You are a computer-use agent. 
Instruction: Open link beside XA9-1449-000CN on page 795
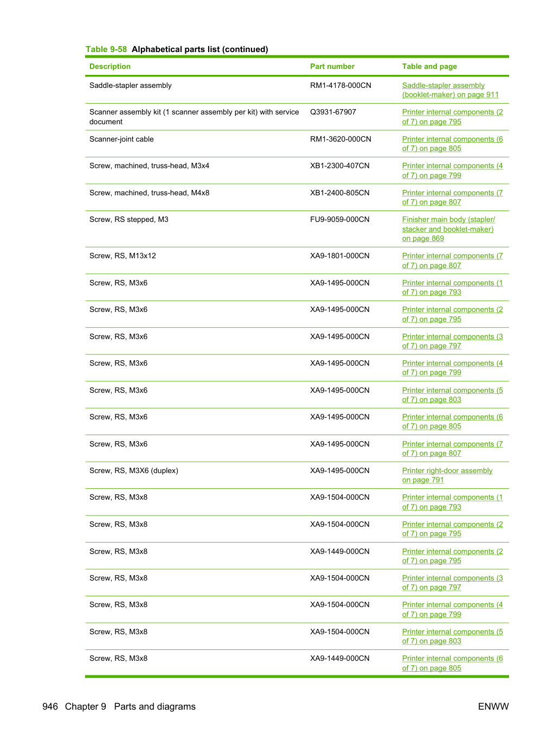452,556
